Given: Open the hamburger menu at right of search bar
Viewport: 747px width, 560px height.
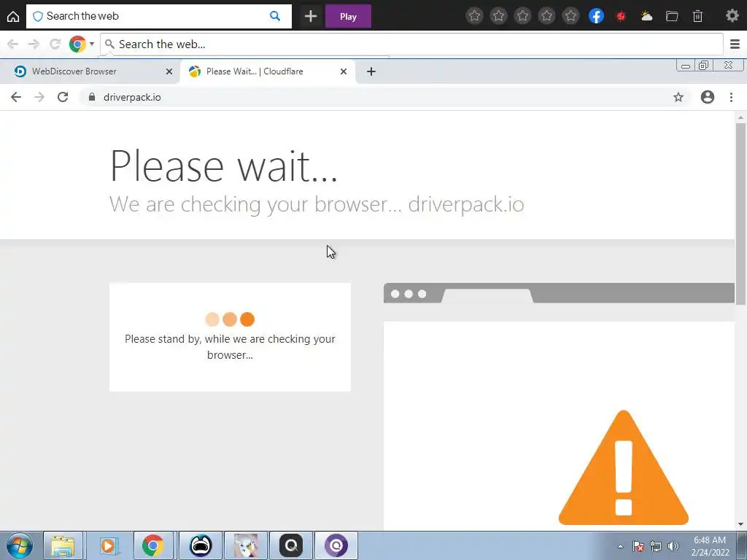Looking at the screenshot, I should click(735, 44).
